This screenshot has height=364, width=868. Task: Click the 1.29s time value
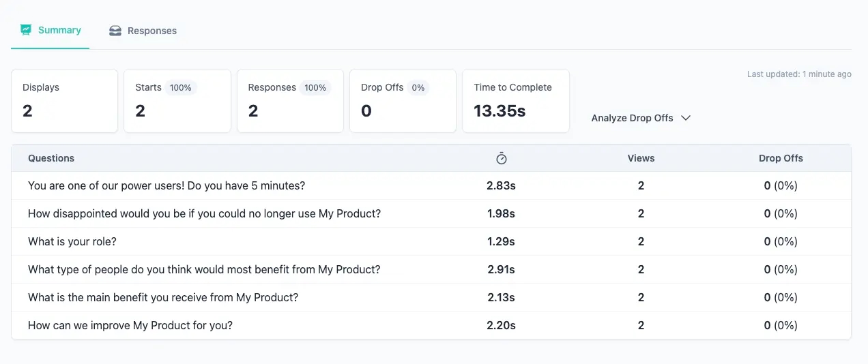click(501, 241)
